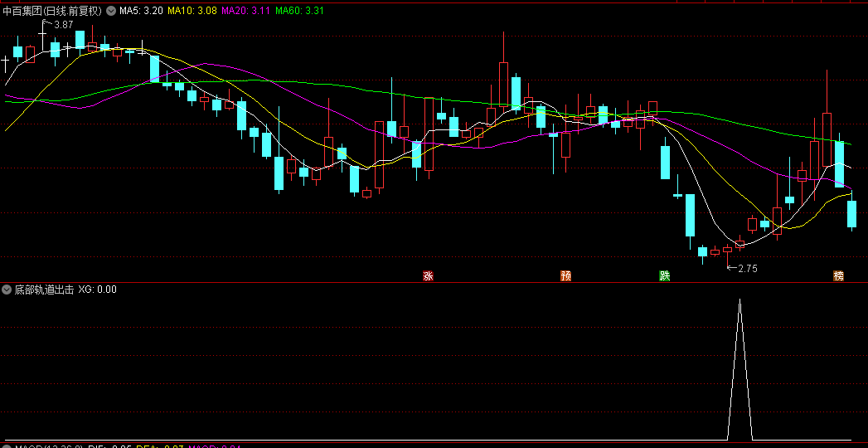Viewport: 868px width, 448px height.
Task: Click the 跌 event marker
Action: (x=664, y=275)
